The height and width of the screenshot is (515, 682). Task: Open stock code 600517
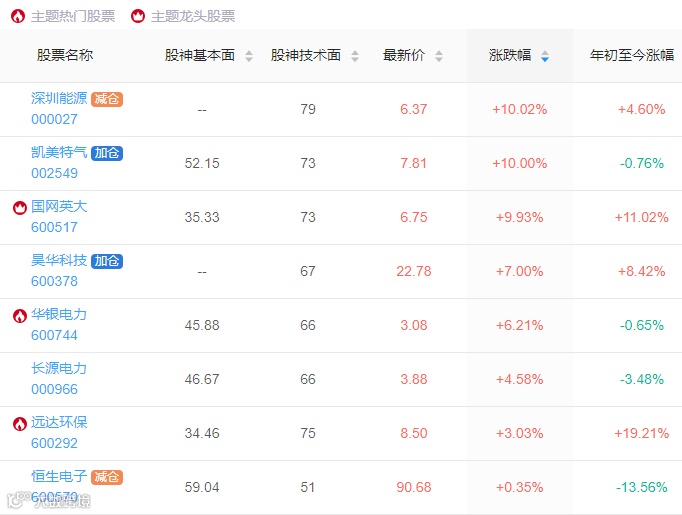[x=54, y=227]
